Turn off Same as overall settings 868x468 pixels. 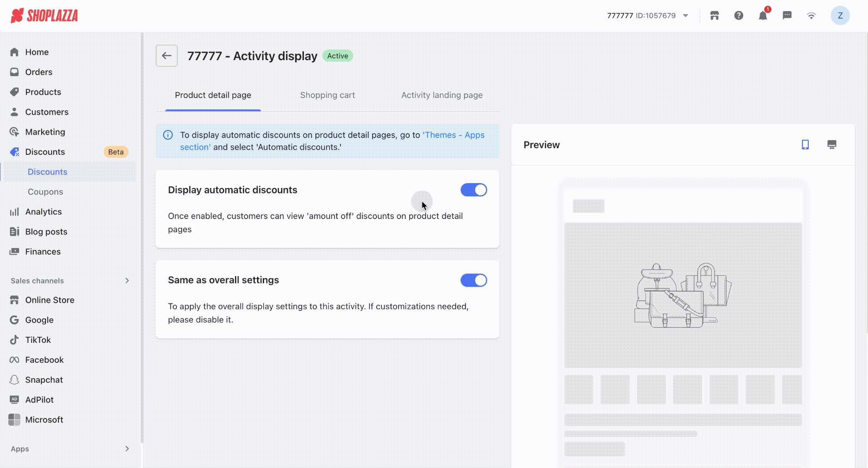tap(473, 280)
